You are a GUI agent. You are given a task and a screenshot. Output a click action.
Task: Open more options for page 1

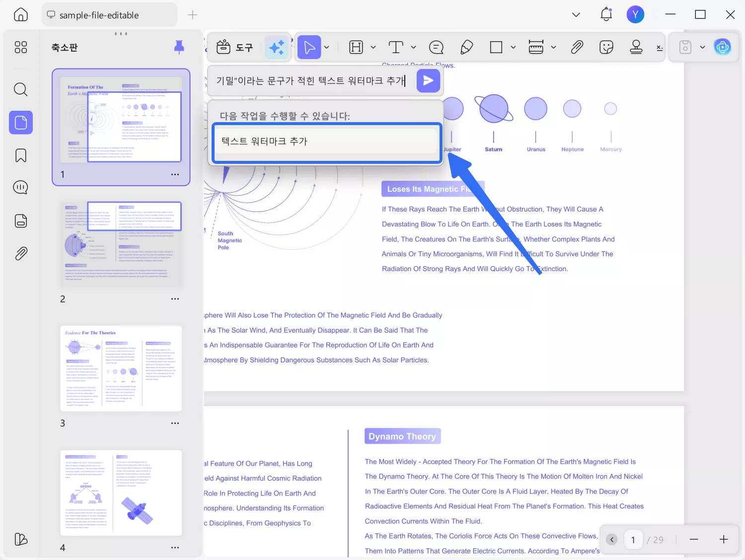pos(175,175)
